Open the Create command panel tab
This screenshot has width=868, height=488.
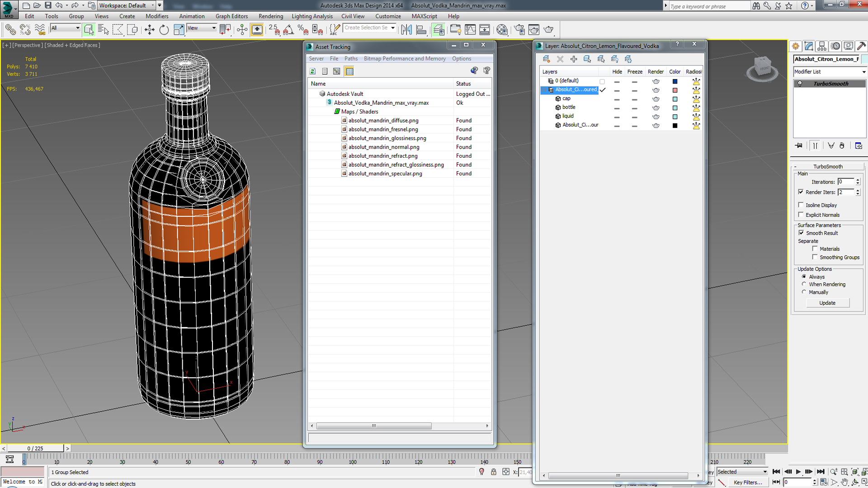796,46
